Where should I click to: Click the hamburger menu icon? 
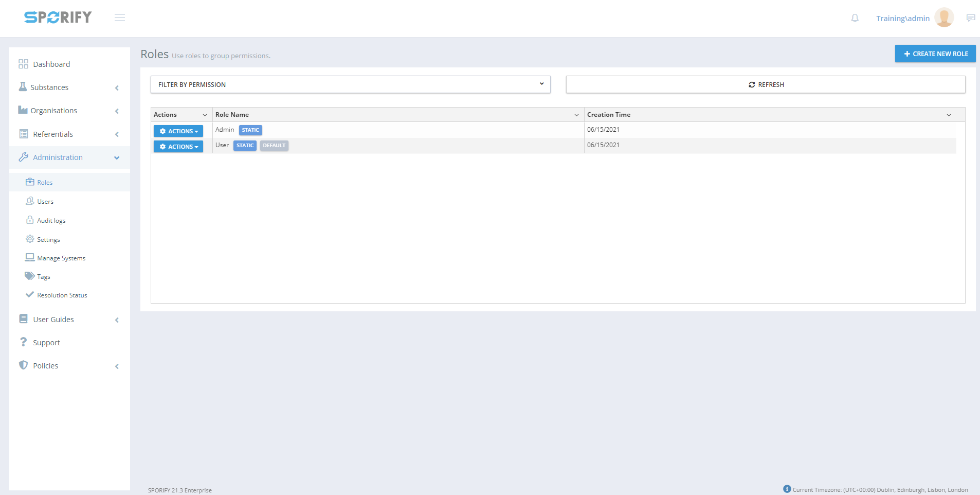click(120, 18)
